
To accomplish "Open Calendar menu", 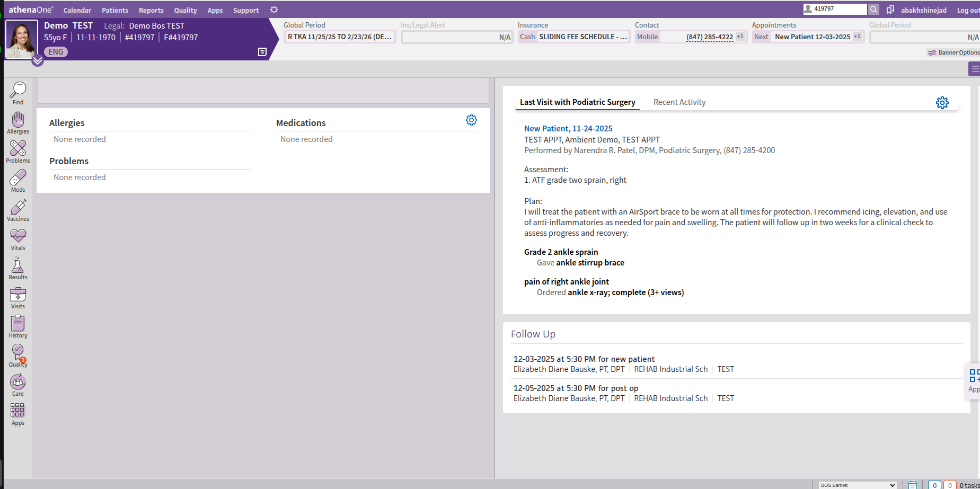I will (x=77, y=10).
